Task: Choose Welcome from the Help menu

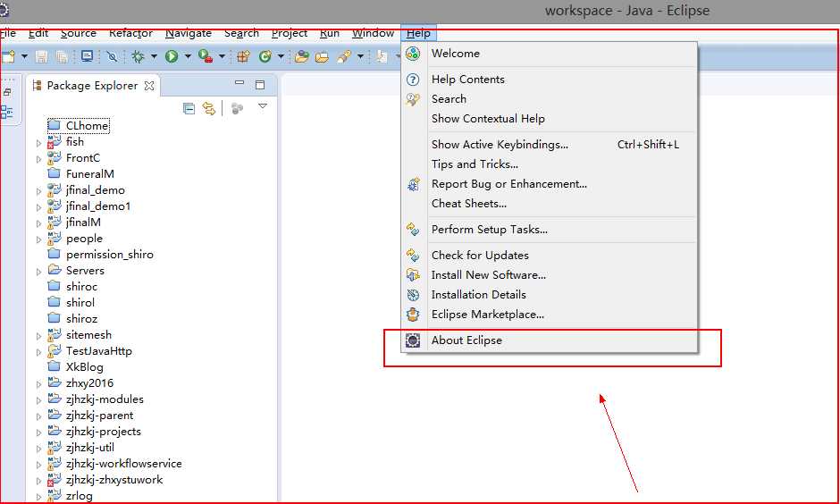Action: pos(549,54)
